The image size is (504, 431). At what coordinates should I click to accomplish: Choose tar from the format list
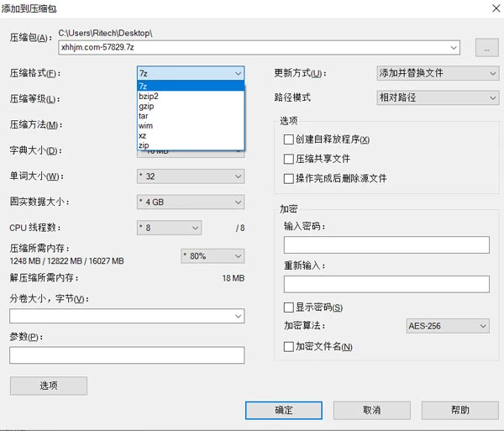pos(191,116)
